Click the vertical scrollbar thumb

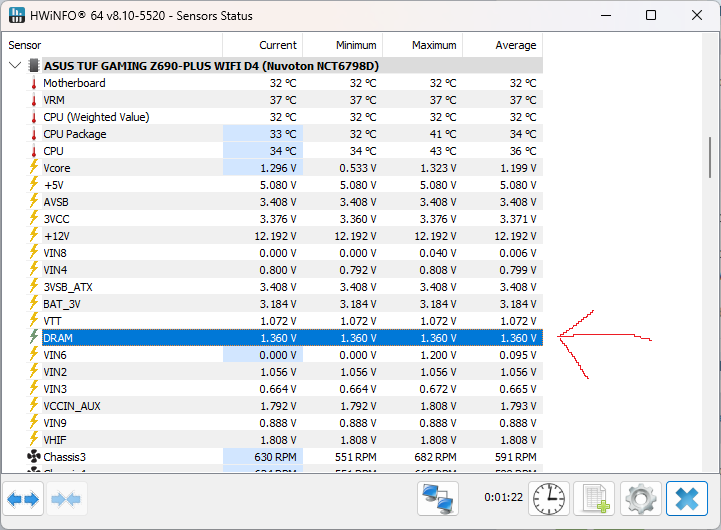tap(711, 157)
